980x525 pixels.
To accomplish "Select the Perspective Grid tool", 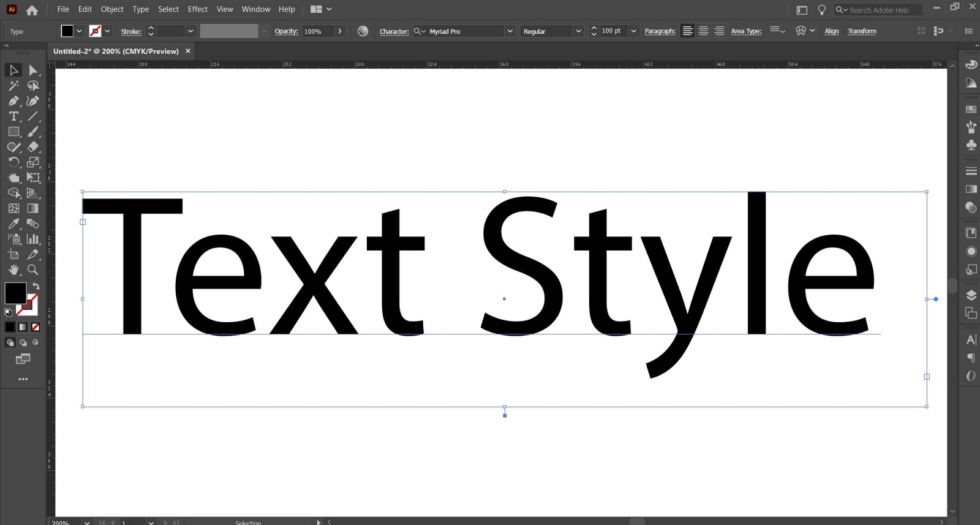I will (x=33, y=193).
